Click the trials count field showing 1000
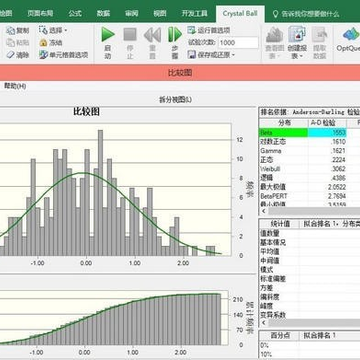Image resolution: width=360 pixels, height=360 pixels. coord(238,43)
